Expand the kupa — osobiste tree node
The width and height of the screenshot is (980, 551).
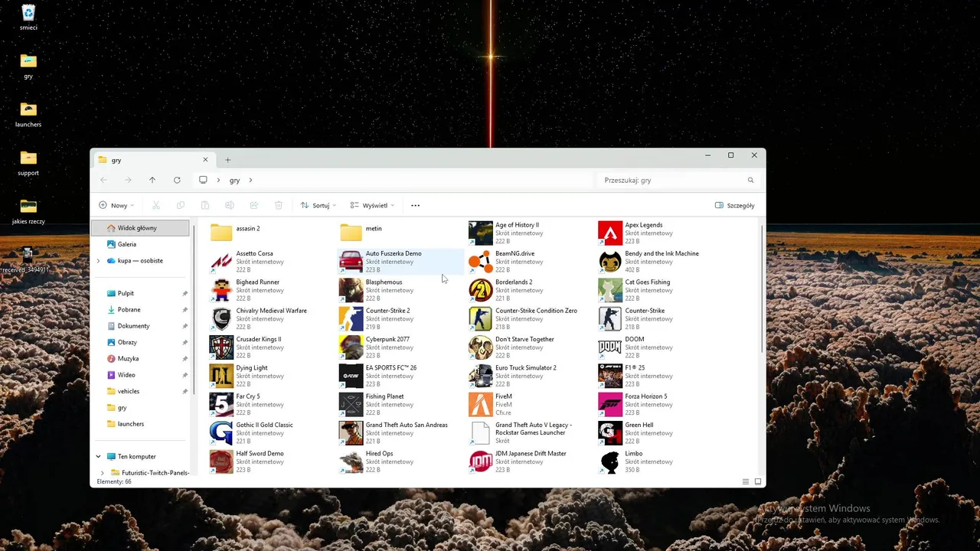click(98, 261)
